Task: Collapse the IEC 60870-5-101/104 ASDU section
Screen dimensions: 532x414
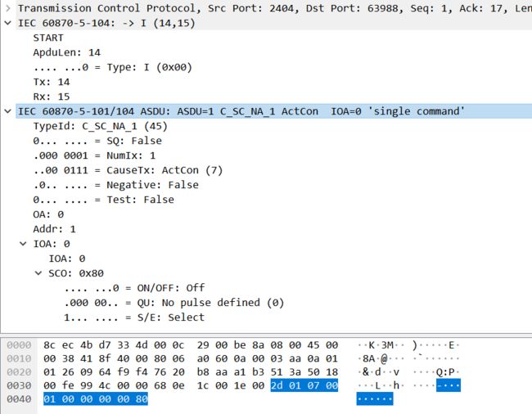Action: (x=8, y=111)
